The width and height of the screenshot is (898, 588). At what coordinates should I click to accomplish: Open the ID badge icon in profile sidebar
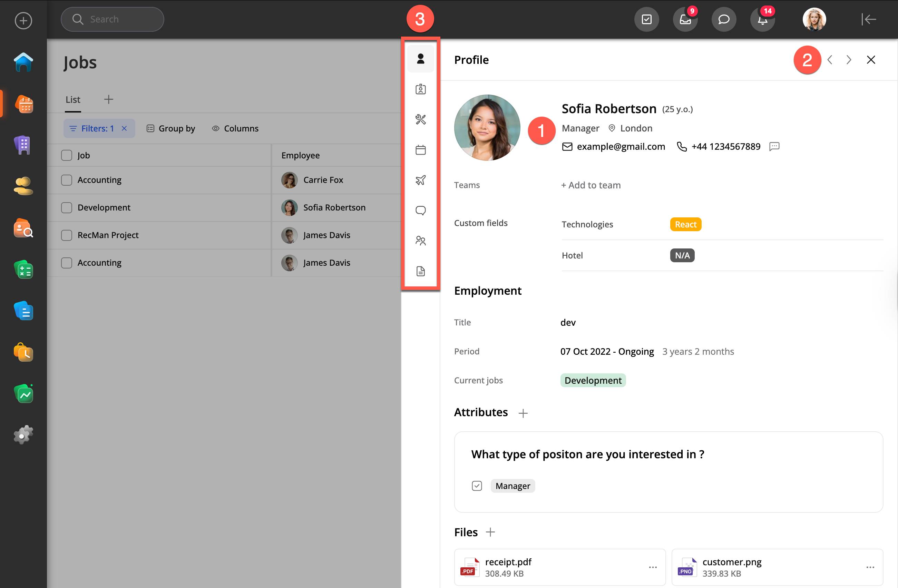pyautogui.click(x=420, y=89)
